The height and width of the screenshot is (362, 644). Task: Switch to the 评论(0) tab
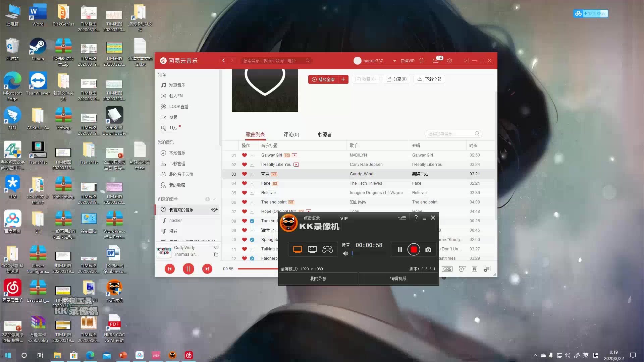[291, 134]
